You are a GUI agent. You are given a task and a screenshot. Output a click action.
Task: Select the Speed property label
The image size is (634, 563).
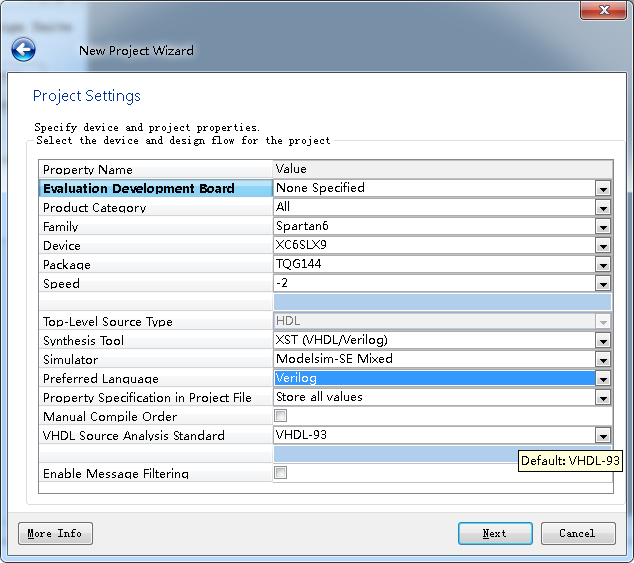tap(61, 284)
